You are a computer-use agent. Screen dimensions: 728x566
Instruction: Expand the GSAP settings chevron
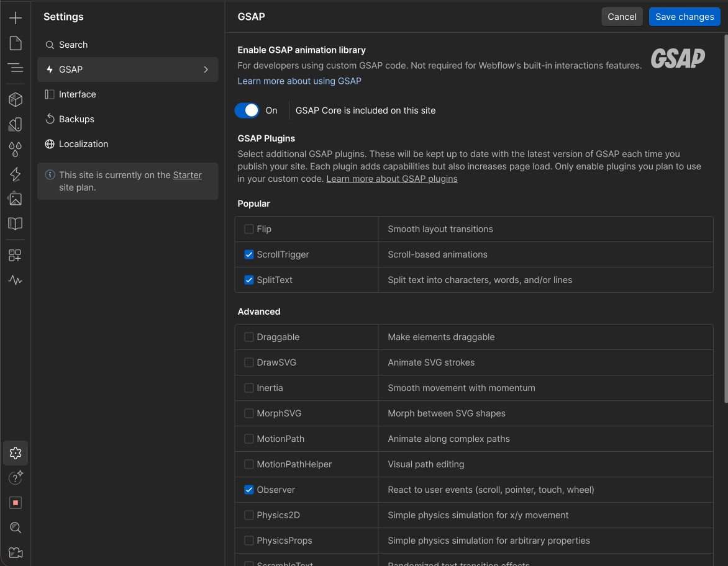206,70
